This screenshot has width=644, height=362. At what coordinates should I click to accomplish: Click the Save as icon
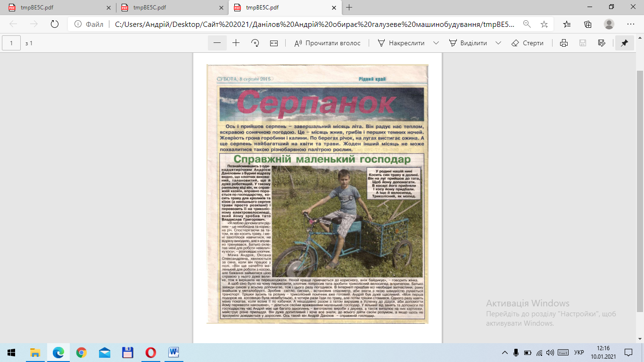click(x=601, y=43)
